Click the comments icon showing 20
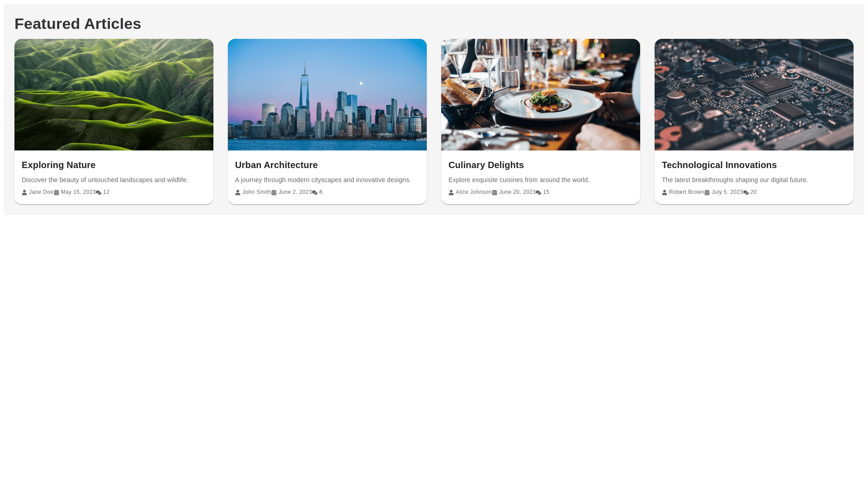 pyautogui.click(x=746, y=192)
